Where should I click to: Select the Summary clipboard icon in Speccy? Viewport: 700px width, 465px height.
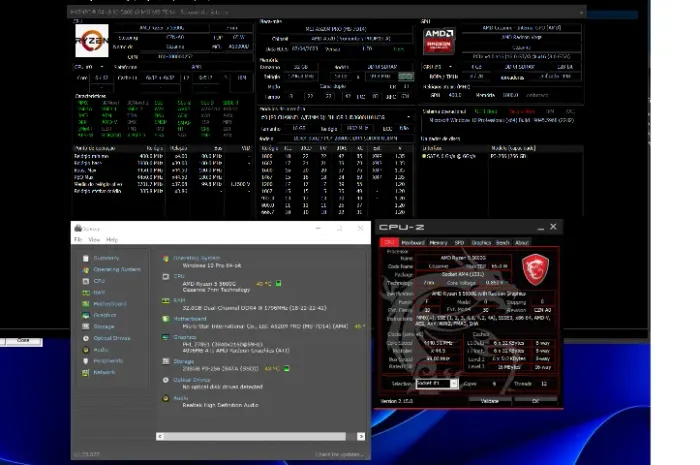(86, 258)
